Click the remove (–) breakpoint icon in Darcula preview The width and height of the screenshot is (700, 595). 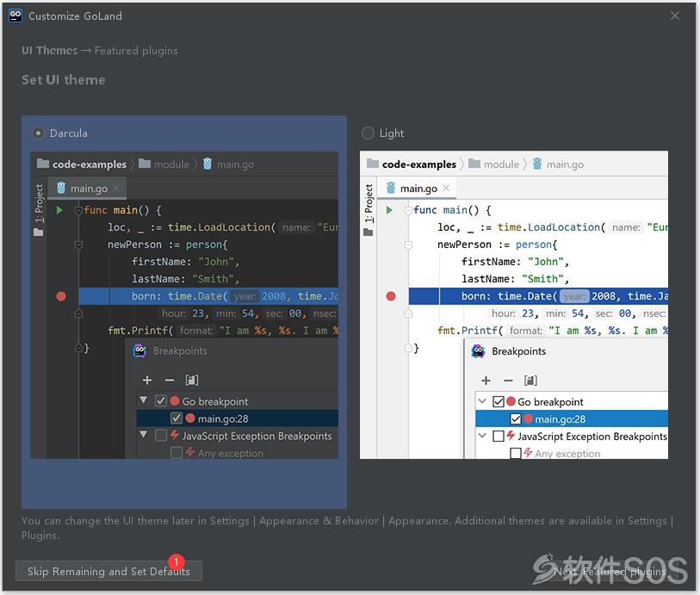coord(170,381)
